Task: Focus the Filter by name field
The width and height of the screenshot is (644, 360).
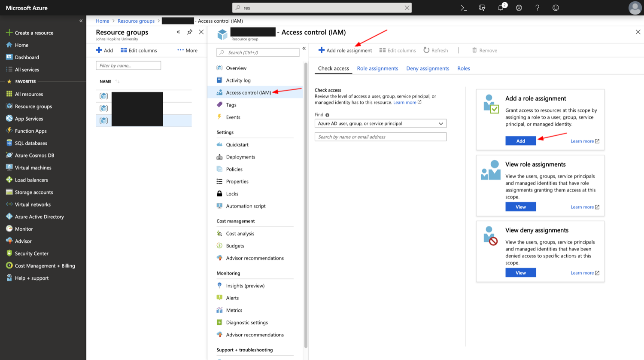Action: pos(128,65)
